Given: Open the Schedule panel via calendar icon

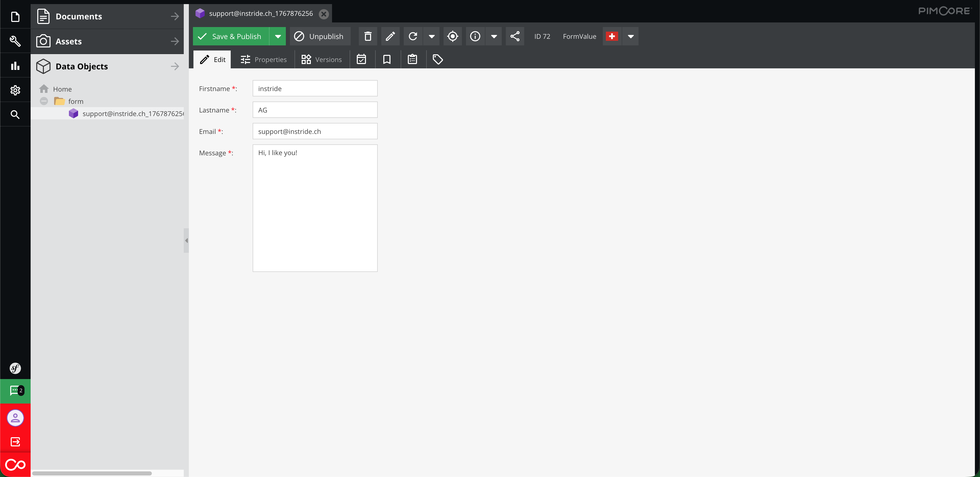Looking at the screenshot, I should pyautogui.click(x=361, y=59).
